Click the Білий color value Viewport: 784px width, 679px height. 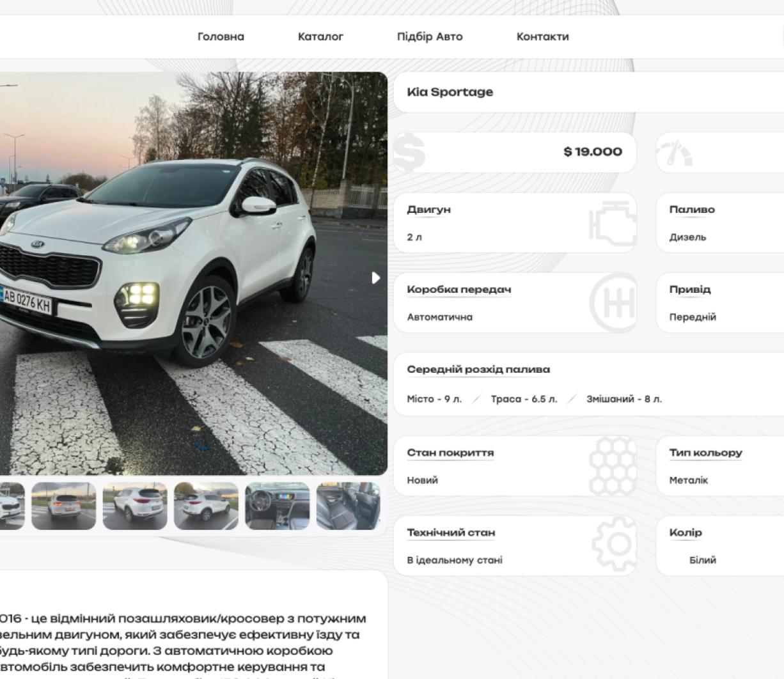tap(702, 559)
